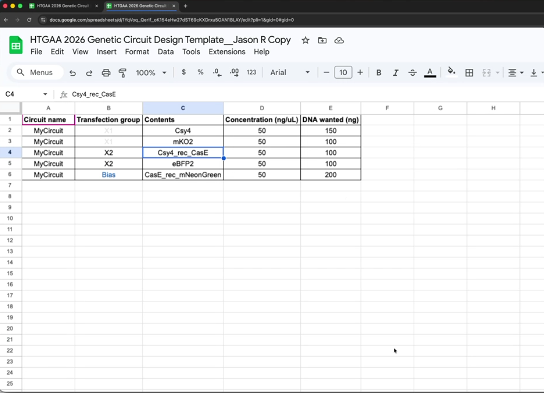This screenshot has height=393, width=544.
Task: Switch to first browser tab
Action: click(63, 6)
